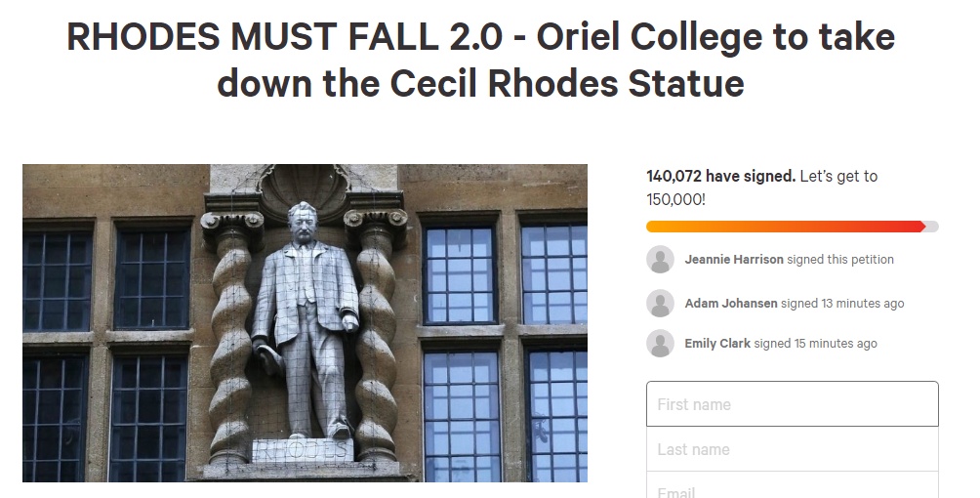The height and width of the screenshot is (498, 980).
Task: Click the 150,000 goal text
Action: (x=675, y=199)
